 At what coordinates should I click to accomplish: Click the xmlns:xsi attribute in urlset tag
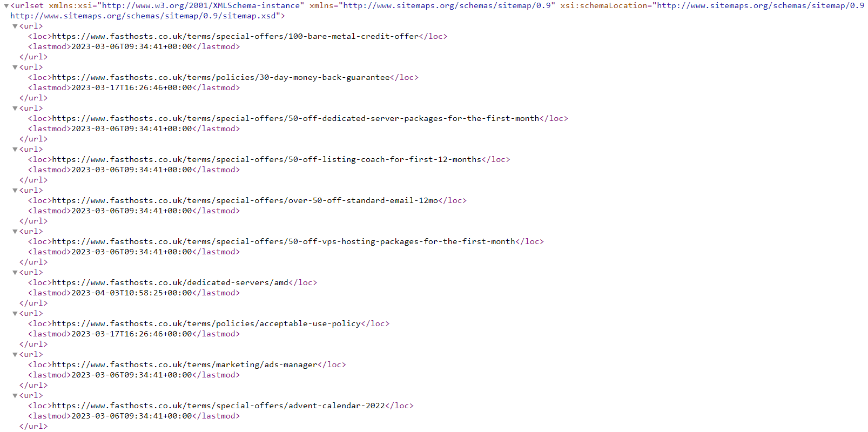tap(177, 5)
